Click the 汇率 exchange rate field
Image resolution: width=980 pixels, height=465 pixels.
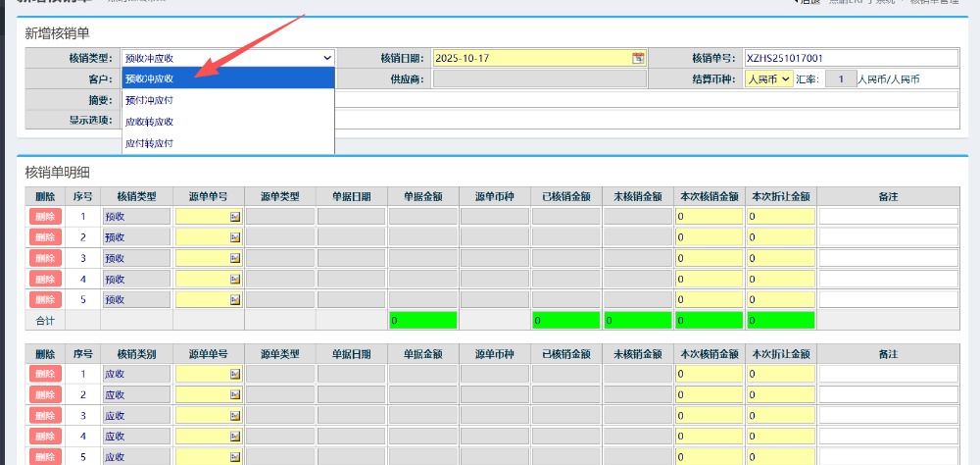pos(840,78)
